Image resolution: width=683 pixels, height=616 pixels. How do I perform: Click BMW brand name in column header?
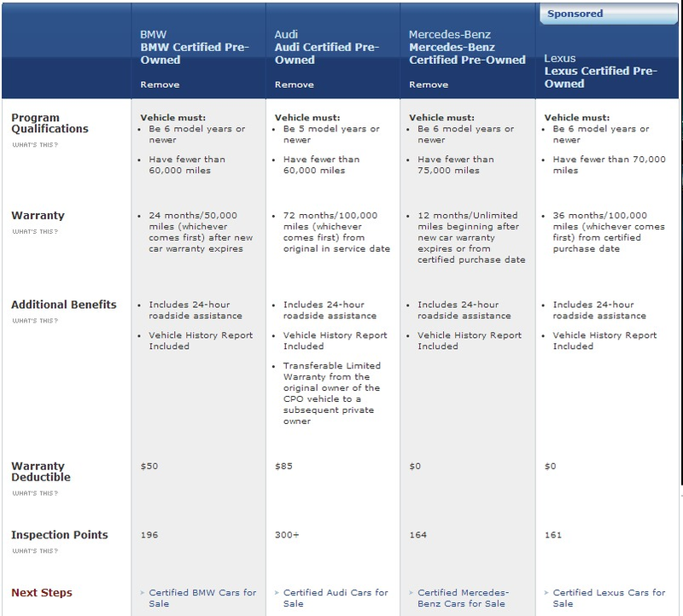pos(154,34)
